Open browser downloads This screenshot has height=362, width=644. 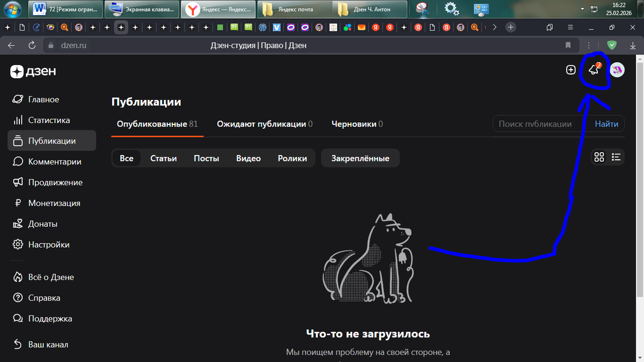coord(633,46)
